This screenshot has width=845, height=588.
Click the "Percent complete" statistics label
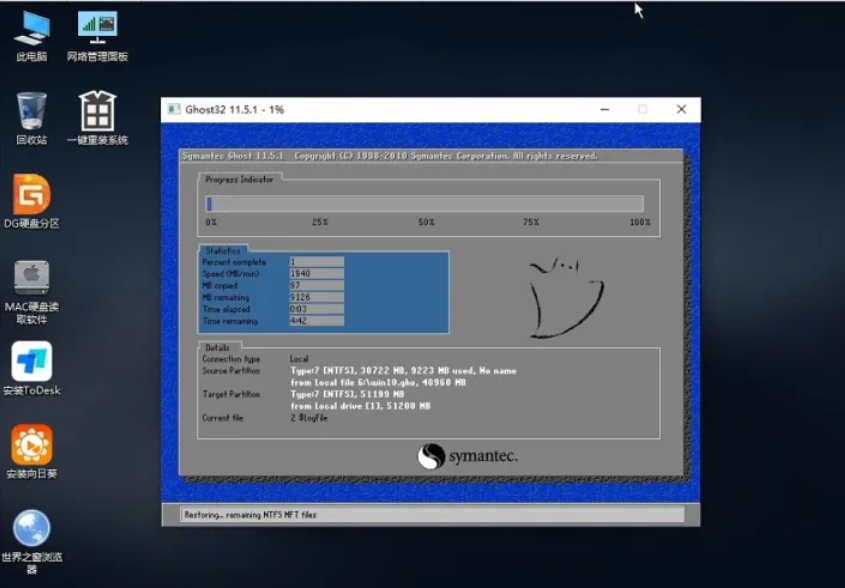point(234,262)
